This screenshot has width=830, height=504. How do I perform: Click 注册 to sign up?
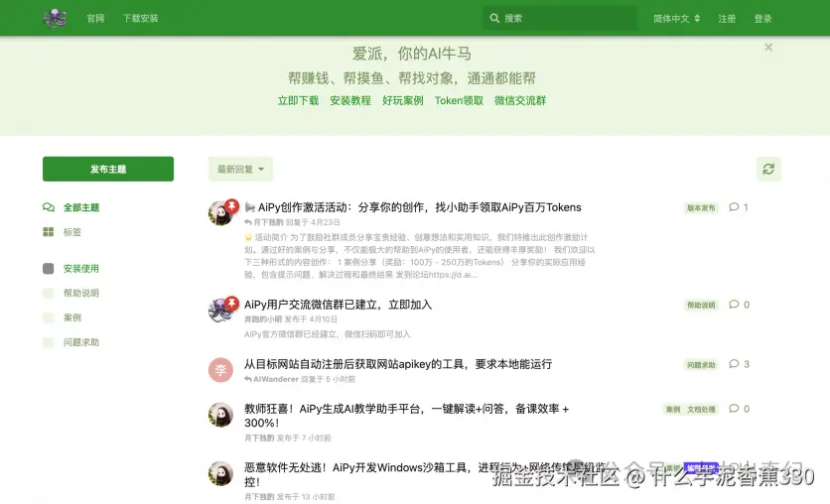[728, 19]
